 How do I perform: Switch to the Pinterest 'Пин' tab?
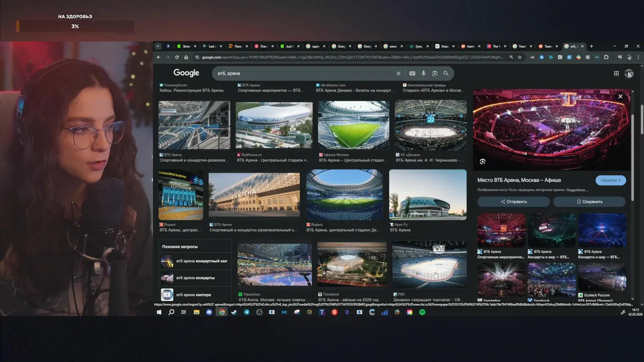tap(264, 46)
